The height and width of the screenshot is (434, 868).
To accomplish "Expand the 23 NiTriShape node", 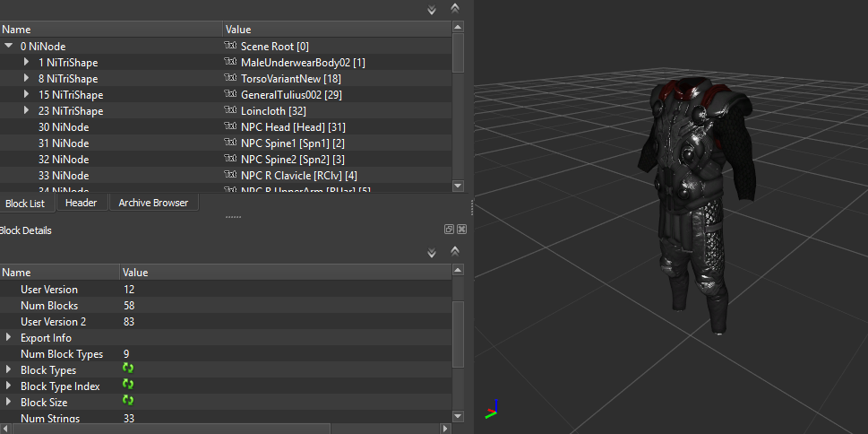I will [x=26, y=110].
